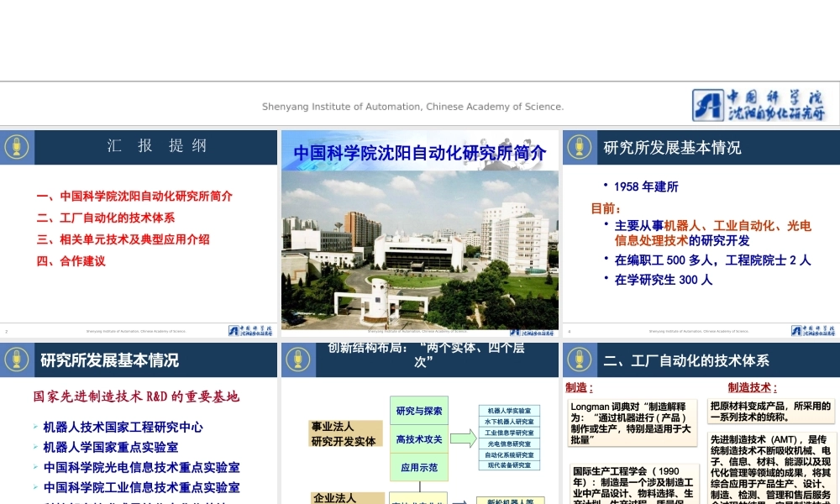The width and height of the screenshot is (840, 504).
Task: Click the green arrow in structure diagram
Action: coord(464,438)
